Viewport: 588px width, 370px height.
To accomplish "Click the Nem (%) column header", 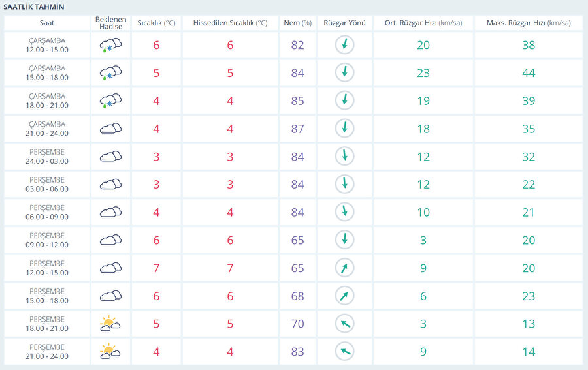I will (297, 23).
